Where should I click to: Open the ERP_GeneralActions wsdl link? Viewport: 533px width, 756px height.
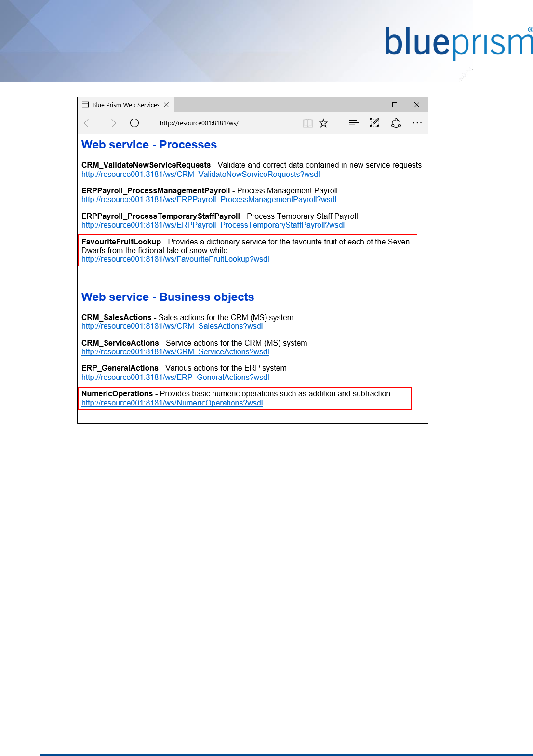pyautogui.click(x=175, y=378)
